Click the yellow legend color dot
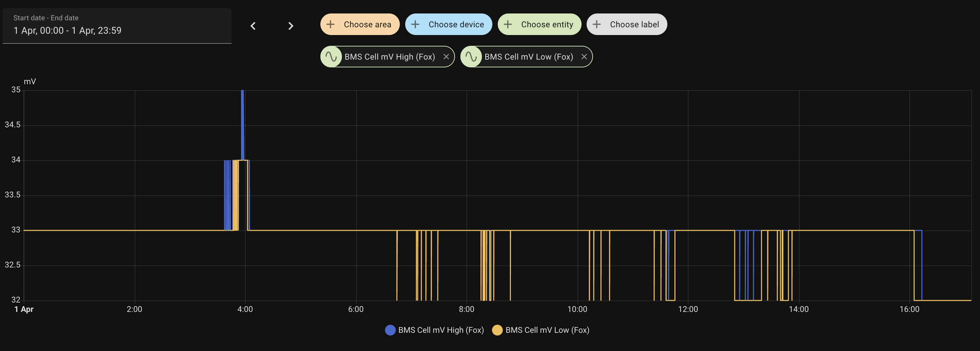The width and height of the screenshot is (980, 351). 497,330
